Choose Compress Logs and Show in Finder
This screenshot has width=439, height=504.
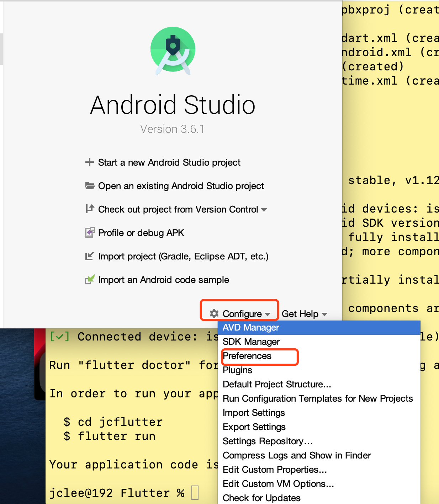pos(319,455)
